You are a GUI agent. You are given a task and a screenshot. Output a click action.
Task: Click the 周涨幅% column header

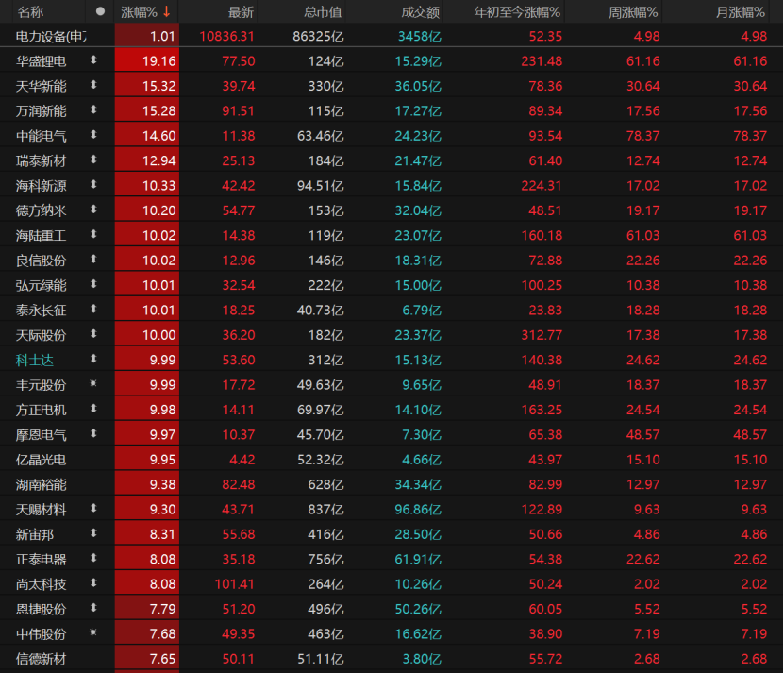[x=634, y=11]
